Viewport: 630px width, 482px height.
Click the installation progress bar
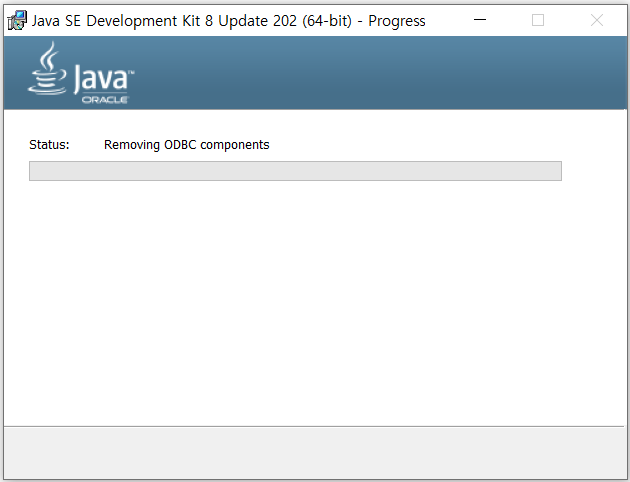(295, 171)
